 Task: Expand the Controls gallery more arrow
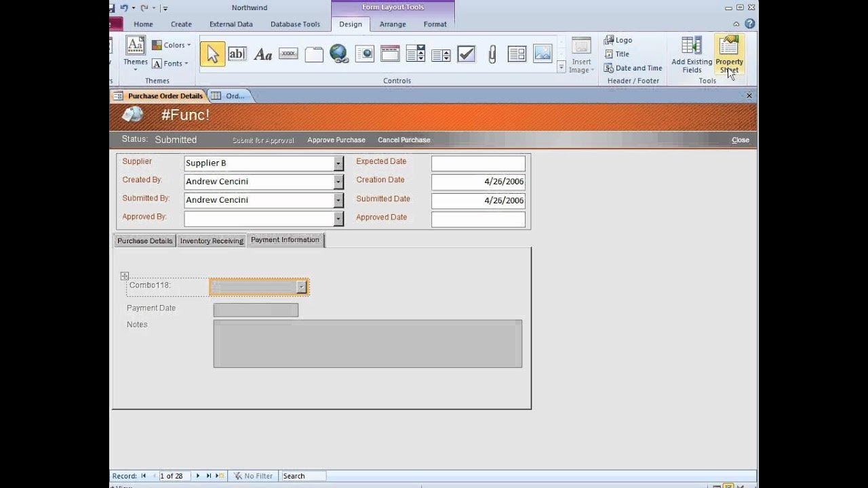561,67
